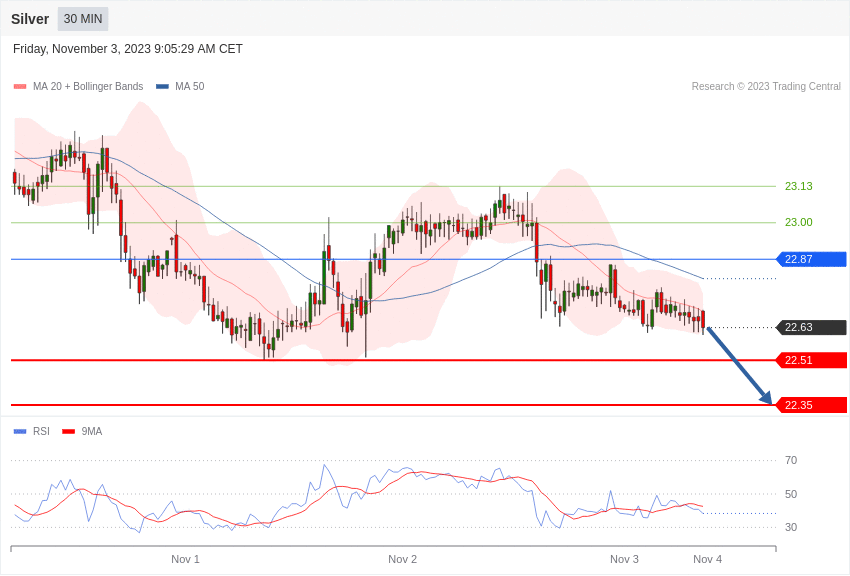Click the Nov 4 date axis label

tap(707, 559)
